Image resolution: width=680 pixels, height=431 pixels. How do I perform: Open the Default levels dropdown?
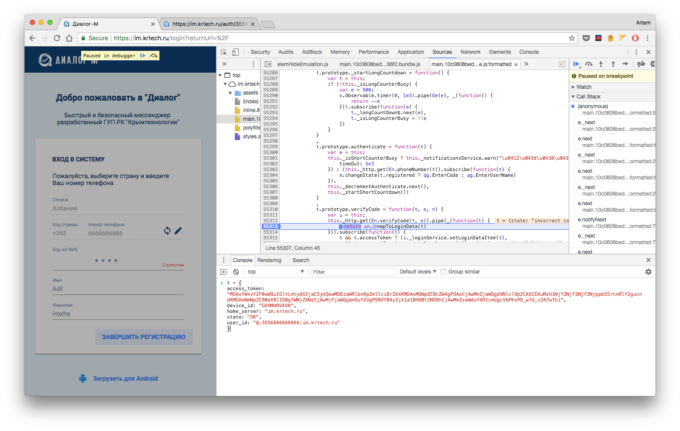(x=418, y=272)
